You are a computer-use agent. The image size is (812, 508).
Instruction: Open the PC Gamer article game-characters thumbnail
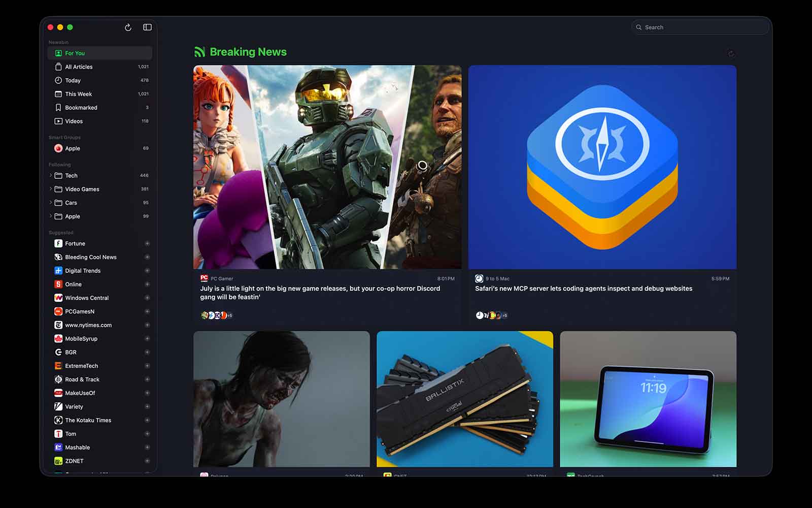tap(327, 167)
